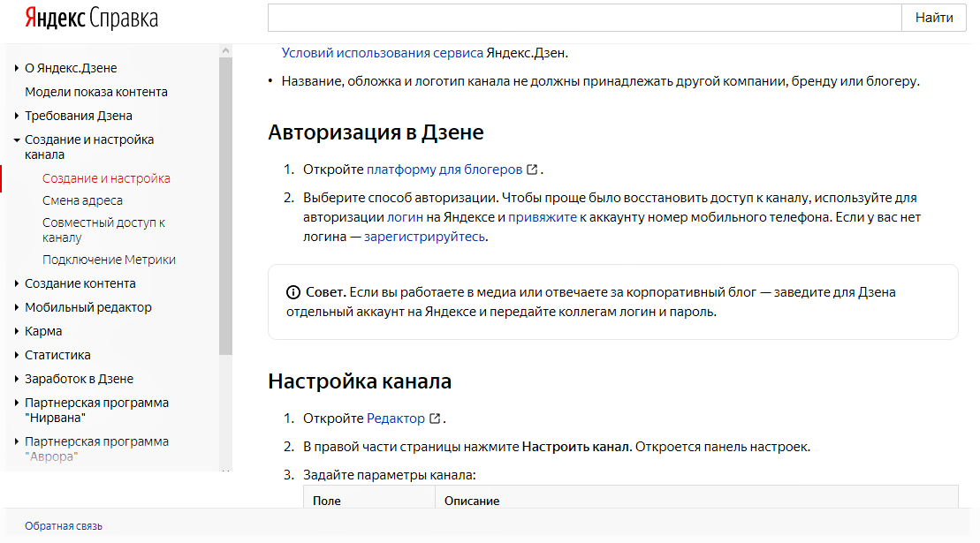Screen dimensions: 980x543
Task: Click the external link icon after Редактор
Action: (x=435, y=419)
